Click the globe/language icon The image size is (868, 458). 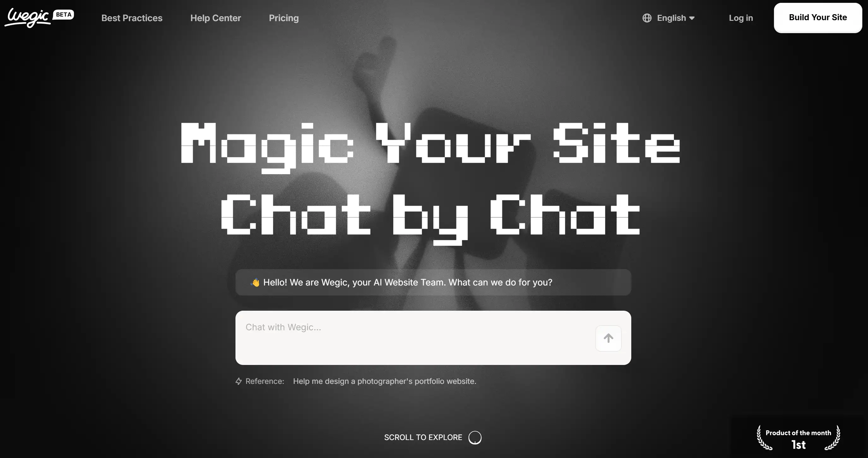pos(646,17)
